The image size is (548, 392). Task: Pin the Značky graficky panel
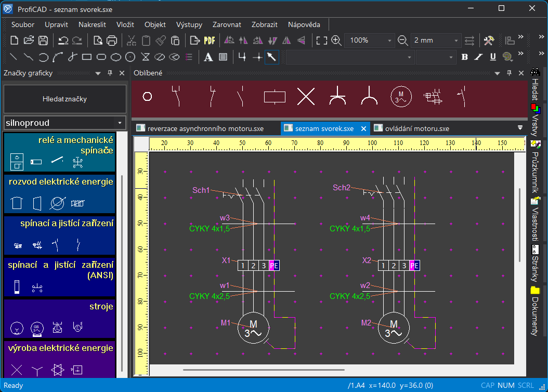(x=110, y=73)
